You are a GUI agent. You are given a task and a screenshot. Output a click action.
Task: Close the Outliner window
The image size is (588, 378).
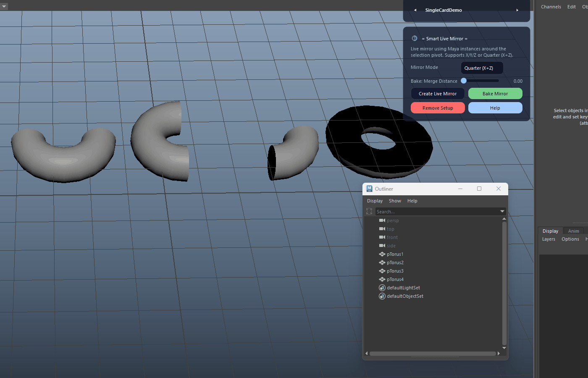pyautogui.click(x=499, y=189)
